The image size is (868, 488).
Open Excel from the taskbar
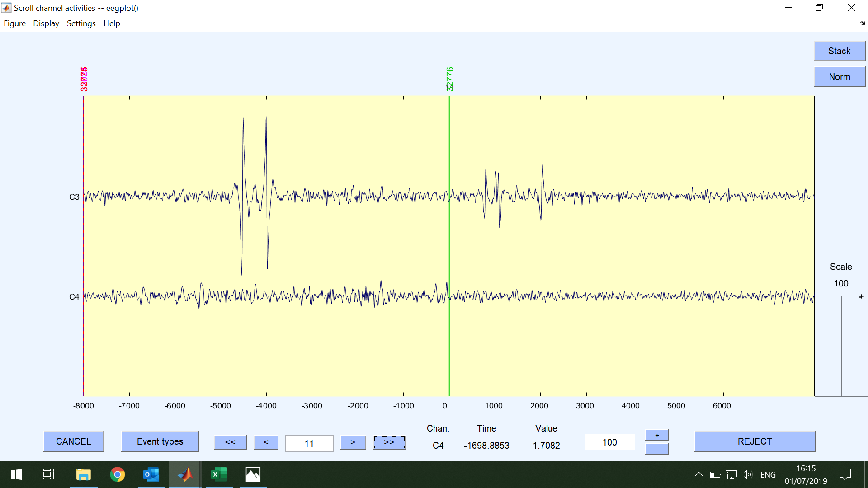[x=219, y=474]
